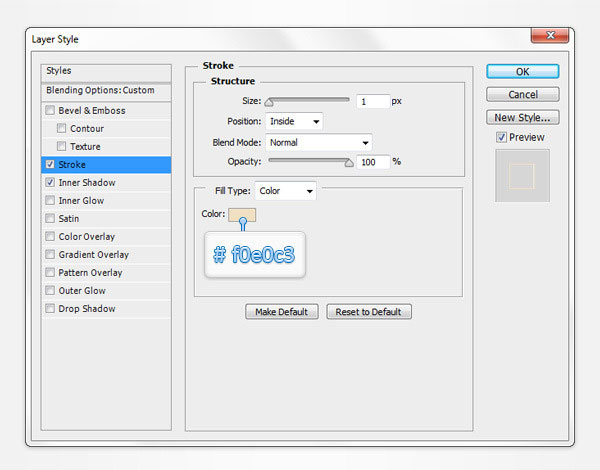600x470 pixels.
Task: Click the Opacity slider handle
Action: pos(349,163)
